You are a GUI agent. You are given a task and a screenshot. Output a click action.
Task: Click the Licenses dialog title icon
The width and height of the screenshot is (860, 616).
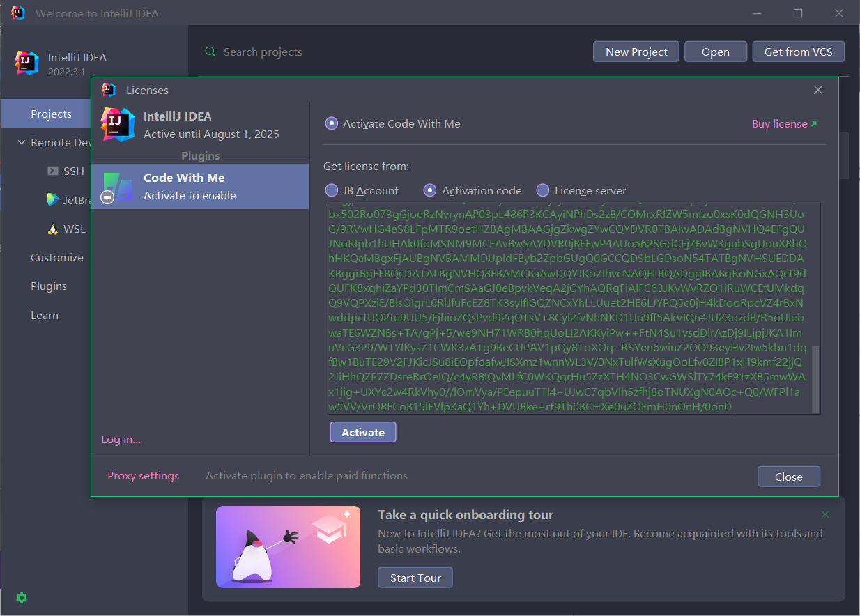pos(109,89)
